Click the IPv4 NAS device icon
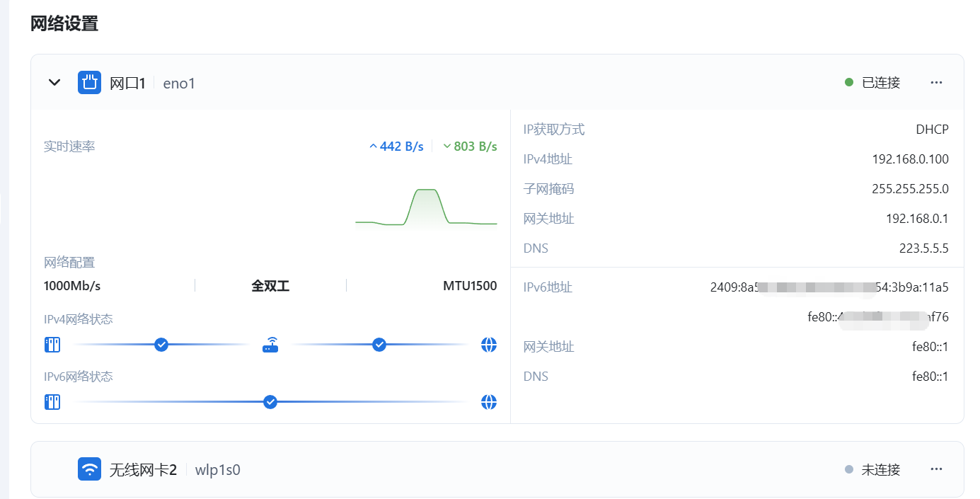 tap(52, 345)
